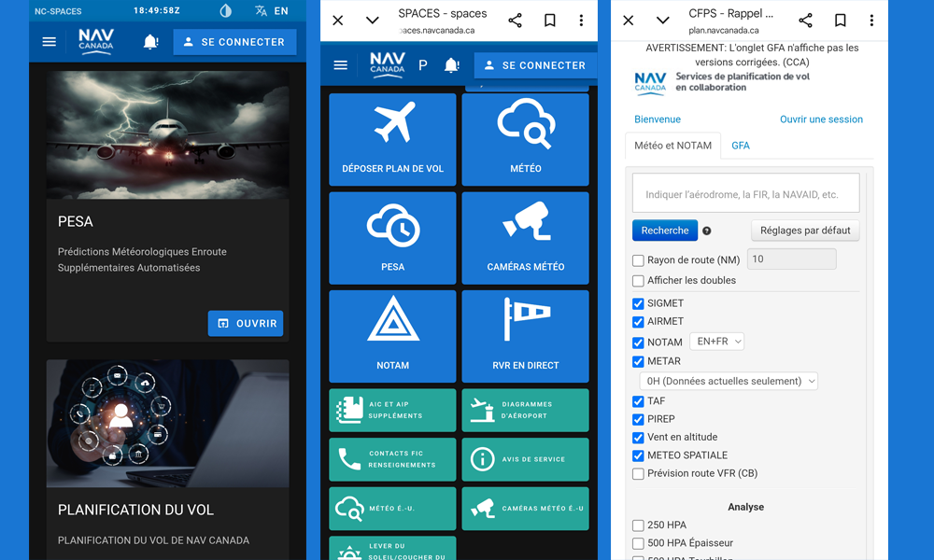Uncheck PIREP checkbox
This screenshot has height=560, width=934.
tap(638, 420)
